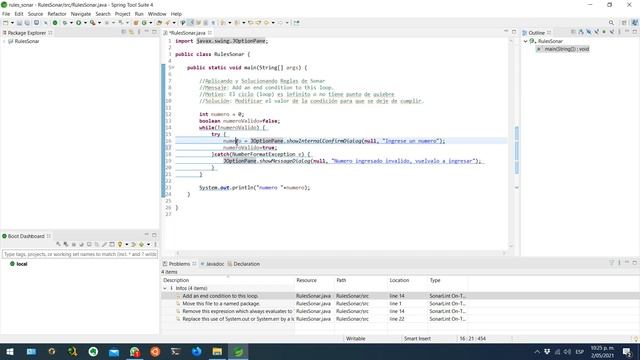640x360 pixels.
Task: Toggle Link with Editor in Package Explorer
Action: 131,32
